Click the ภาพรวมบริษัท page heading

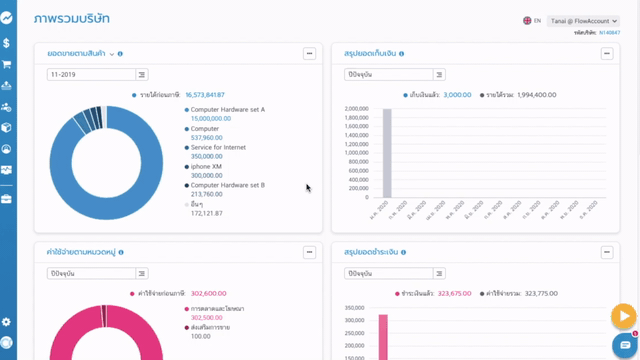[72, 19]
